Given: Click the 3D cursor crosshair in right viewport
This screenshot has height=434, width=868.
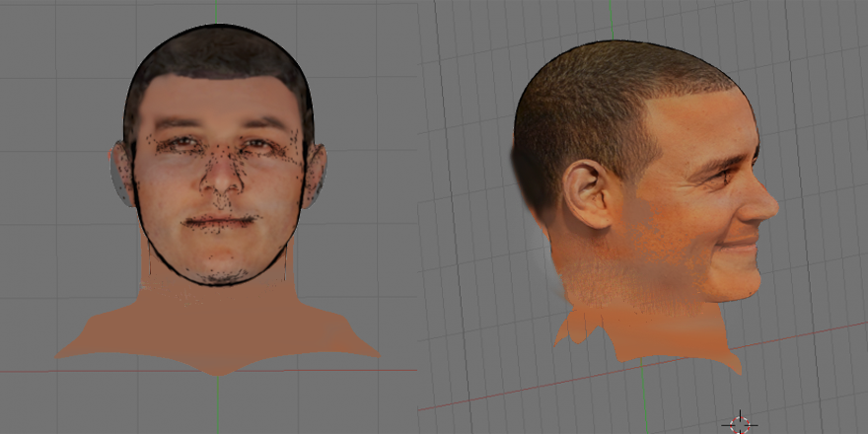Looking at the screenshot, I should [740, 424].
